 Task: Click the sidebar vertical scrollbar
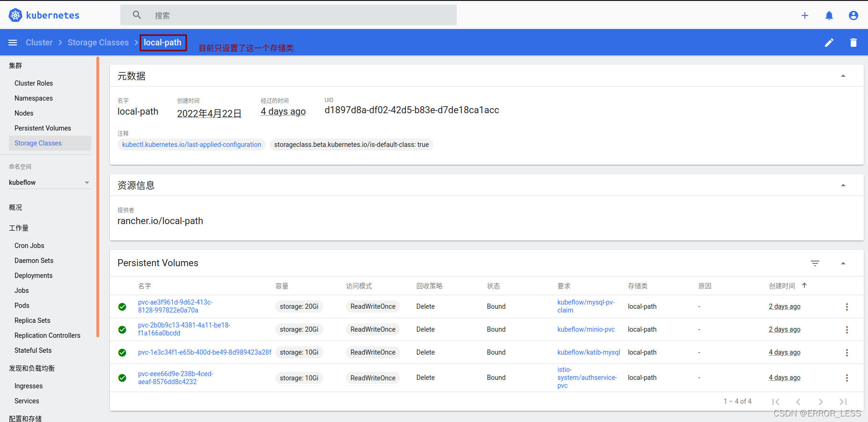98,196
